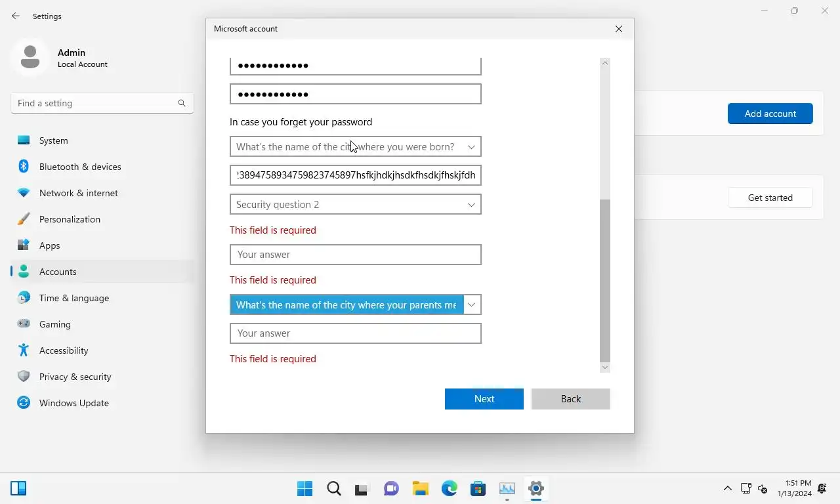Click the Apps icon in sidebar

[24, 245]
